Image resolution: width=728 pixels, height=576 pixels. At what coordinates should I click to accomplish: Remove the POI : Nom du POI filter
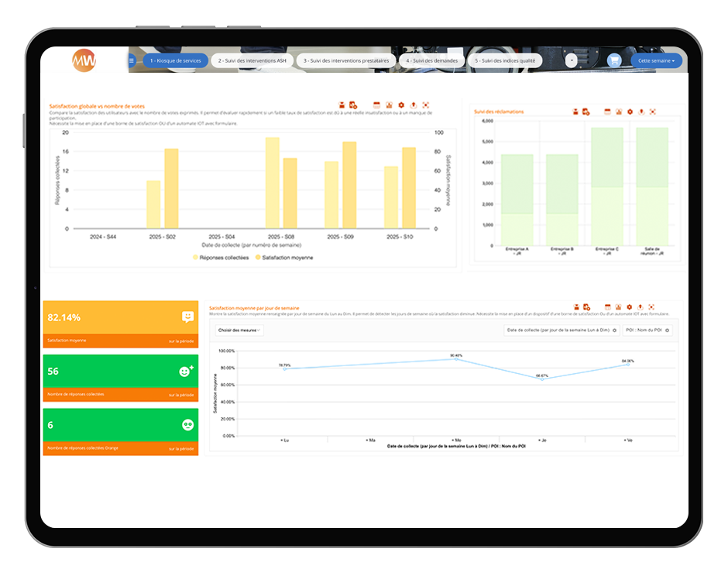667,330
